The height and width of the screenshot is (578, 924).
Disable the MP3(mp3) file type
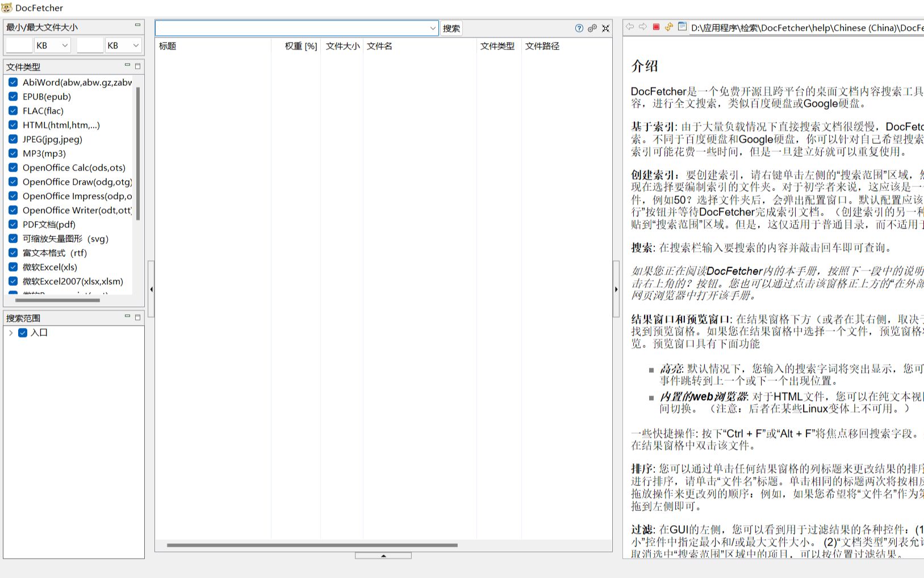(x=13, y=153)
